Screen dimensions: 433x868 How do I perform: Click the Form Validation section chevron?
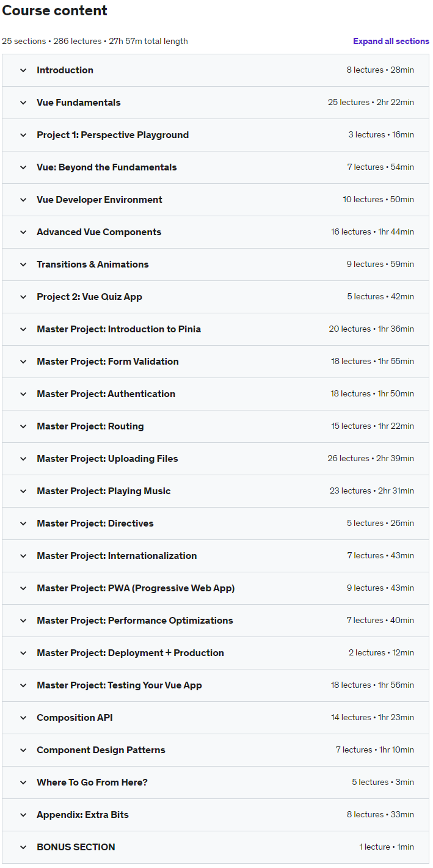23,362
